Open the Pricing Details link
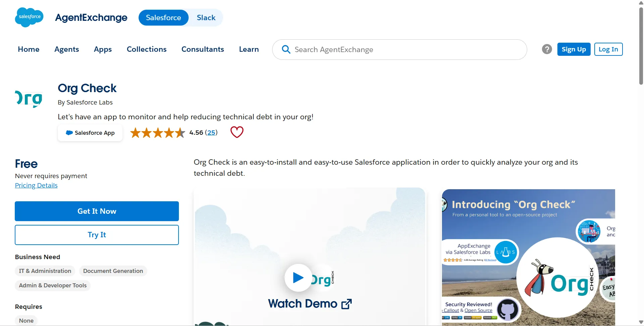Image resolution: width=644 pixels, height=326 pixels. pos(36,185)
